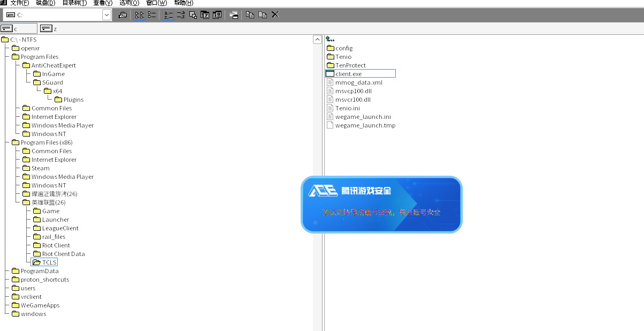Select mmog_data.xml file
This screenshot has height=331, width=644.
point(355,82)
